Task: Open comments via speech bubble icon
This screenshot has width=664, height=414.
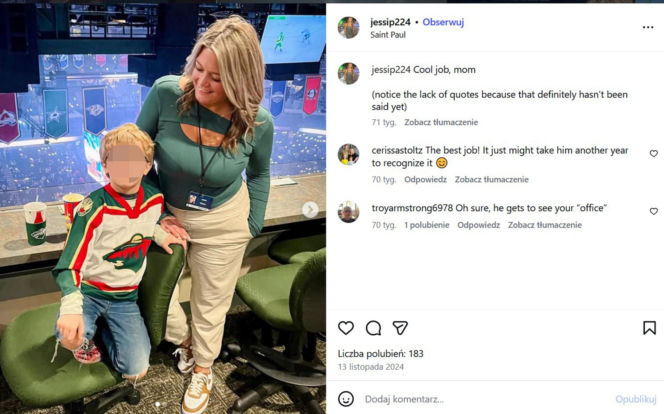Action: [x=374, y=328]
